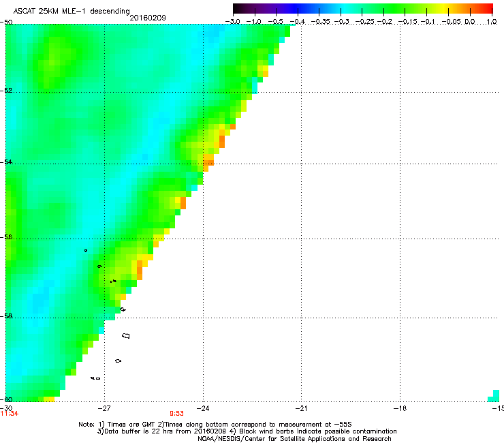Click the -0.3 color scale label
This screenshot has height=443, width=504.
[x=341, y=22]
